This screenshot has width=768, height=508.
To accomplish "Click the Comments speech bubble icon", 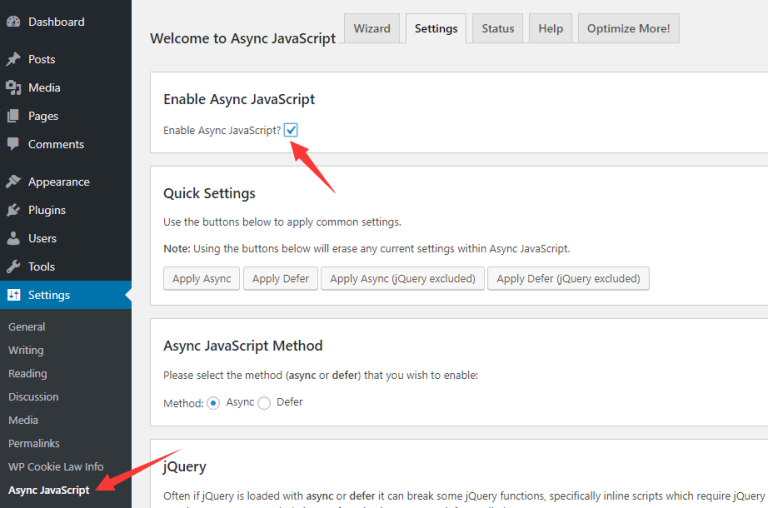I will pyautogui.click(x=14, y=144).
